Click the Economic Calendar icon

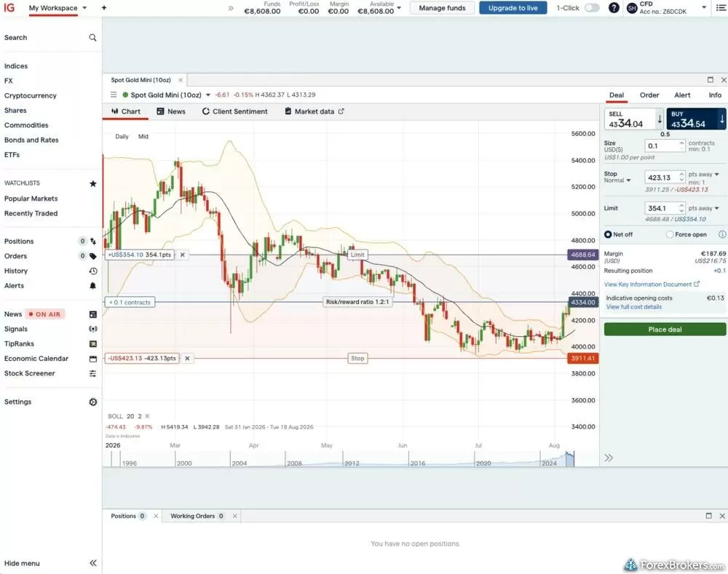coord(93,359)
